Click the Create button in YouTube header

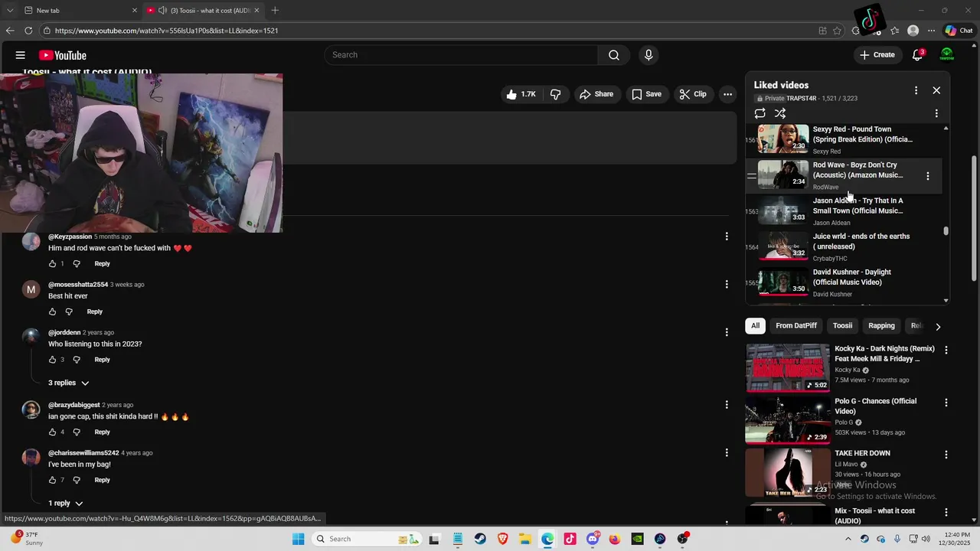click(877, 55)
